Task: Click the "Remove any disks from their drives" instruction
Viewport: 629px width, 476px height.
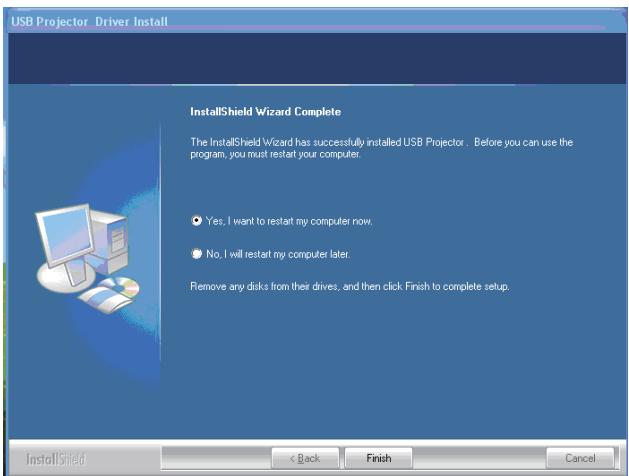Action: [x=350, y=286]
